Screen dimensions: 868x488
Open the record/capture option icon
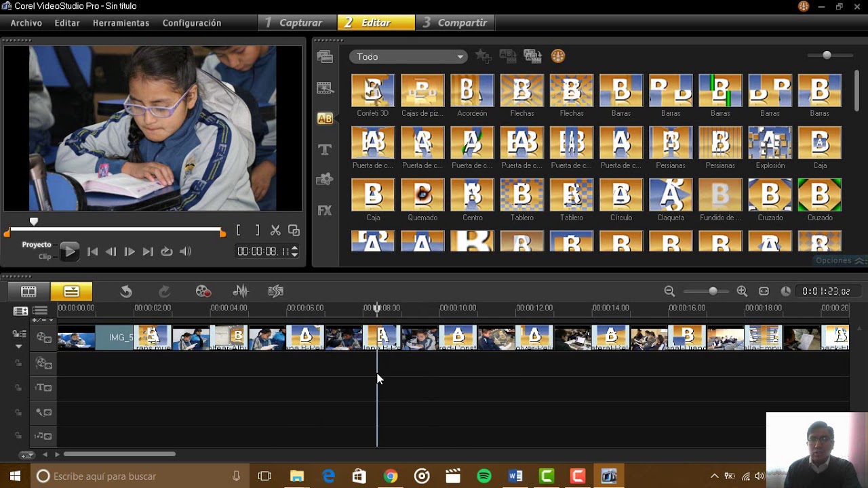(203, 291)
